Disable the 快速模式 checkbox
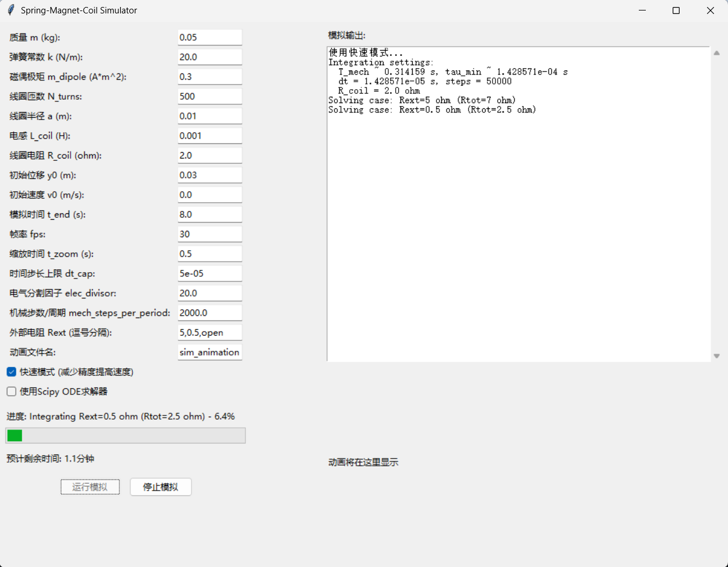The image size is (728, 567). point(12,372)
